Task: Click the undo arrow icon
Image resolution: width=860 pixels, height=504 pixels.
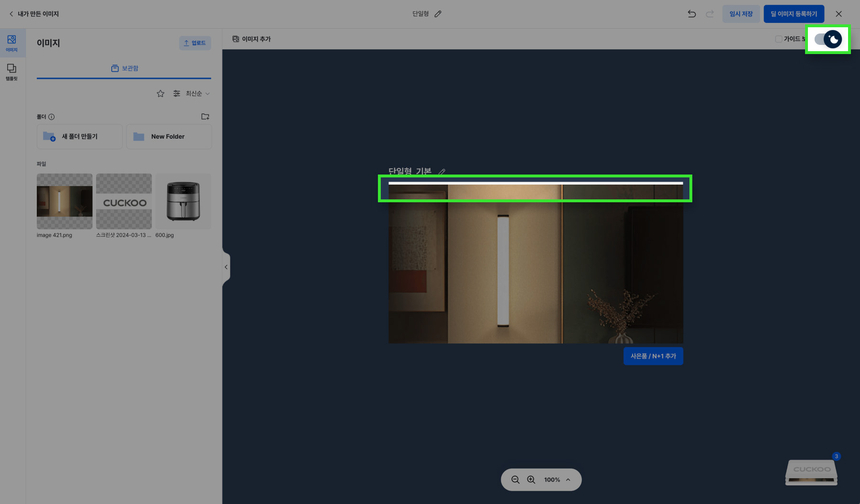Action: click(691, 14)
